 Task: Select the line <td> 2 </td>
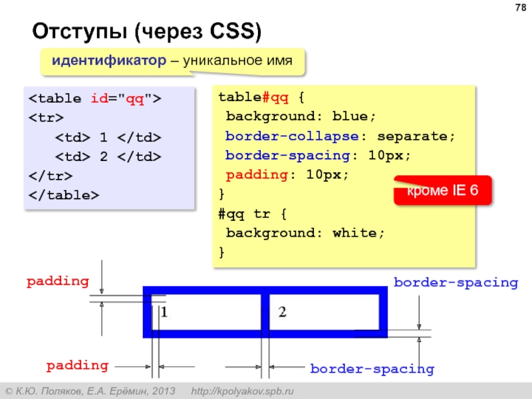click(108, 156)
